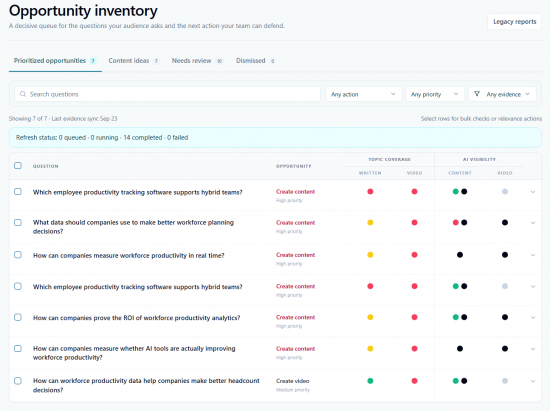Open the Any priority dropdown

pos(435,94)
